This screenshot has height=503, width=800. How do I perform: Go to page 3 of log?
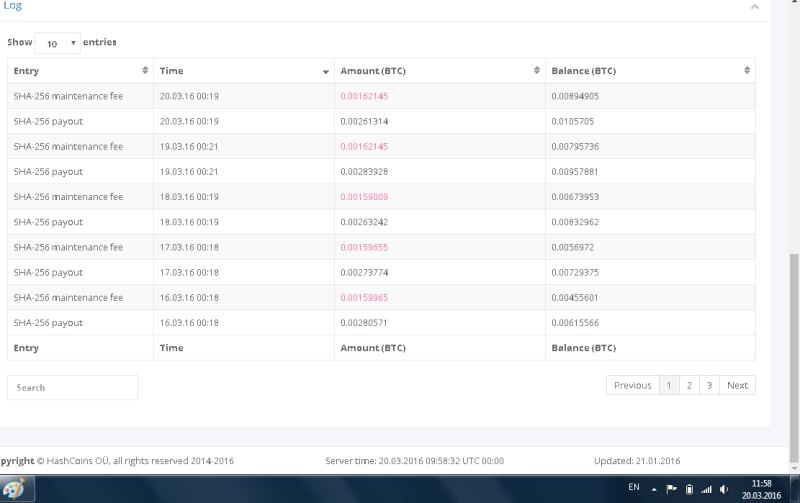click(709, 385)
